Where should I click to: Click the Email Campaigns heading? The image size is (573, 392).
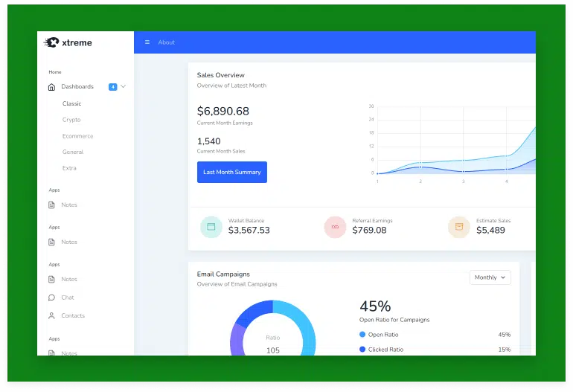tap(223, 274)
